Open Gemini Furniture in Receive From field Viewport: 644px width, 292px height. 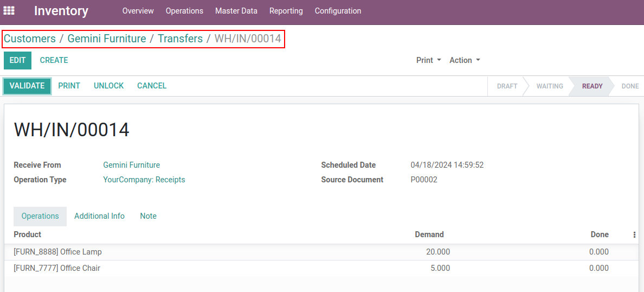pyautogui.click(x=131, y=165)
